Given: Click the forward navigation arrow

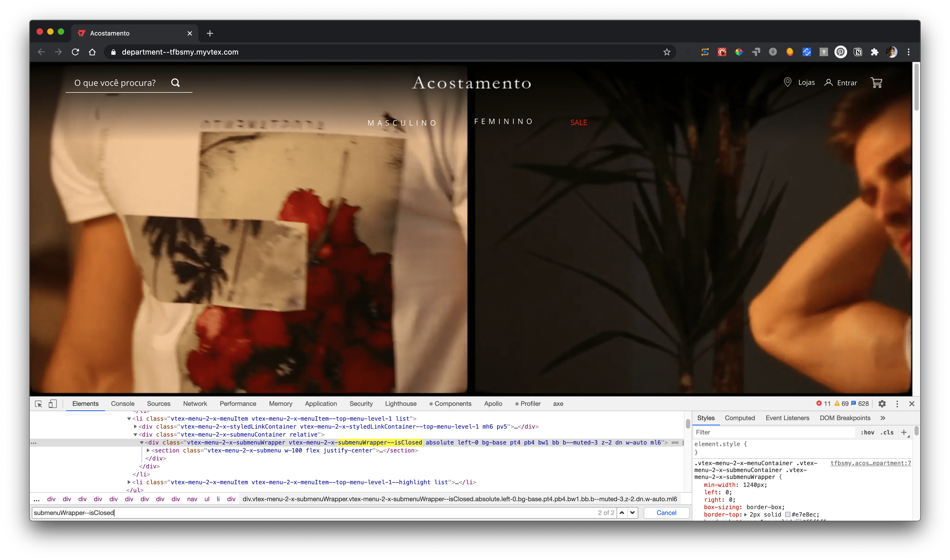Looking at the screenshot, I should click(58, 52).
